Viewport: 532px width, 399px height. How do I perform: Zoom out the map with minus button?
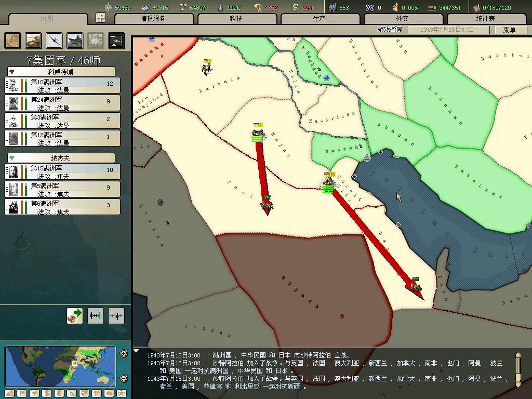(x=124, y=378)
